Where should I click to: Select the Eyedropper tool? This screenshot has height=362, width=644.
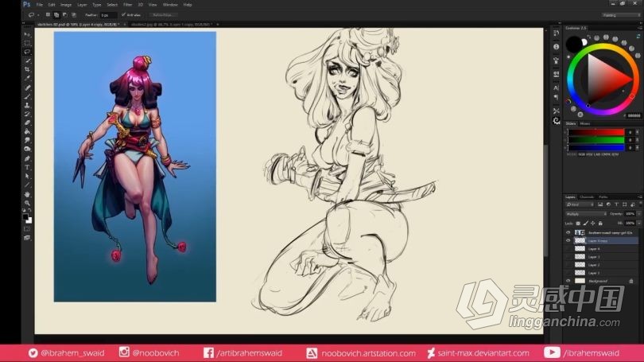pyautogui.click(x=27, y=78)
